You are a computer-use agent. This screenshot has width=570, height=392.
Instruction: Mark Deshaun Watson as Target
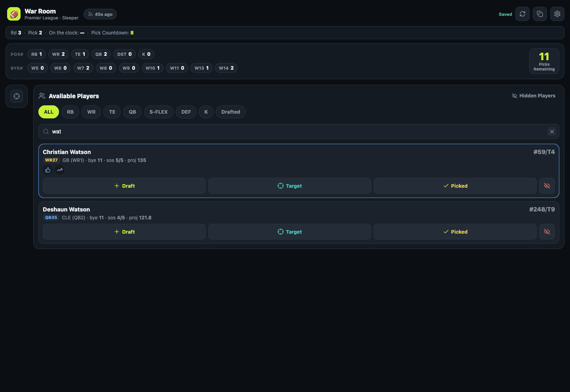[290, 232]
